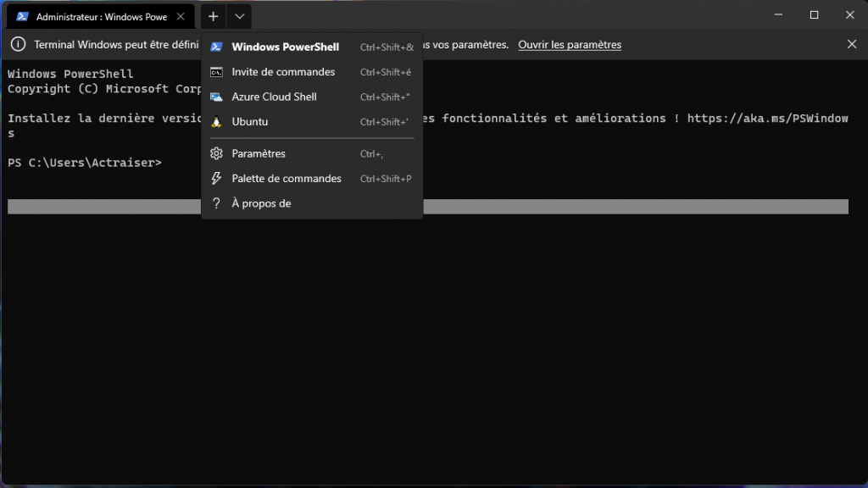868x488 pixels.
Task: Click the Windows PowerShell menu icon
Action: pos(216,47)
